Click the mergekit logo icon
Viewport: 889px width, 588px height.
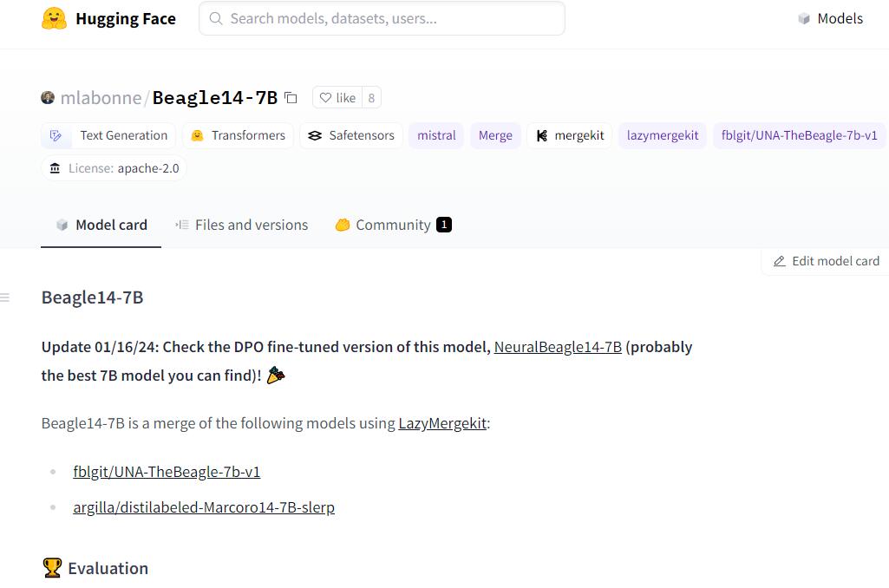(x=542, y=135)
